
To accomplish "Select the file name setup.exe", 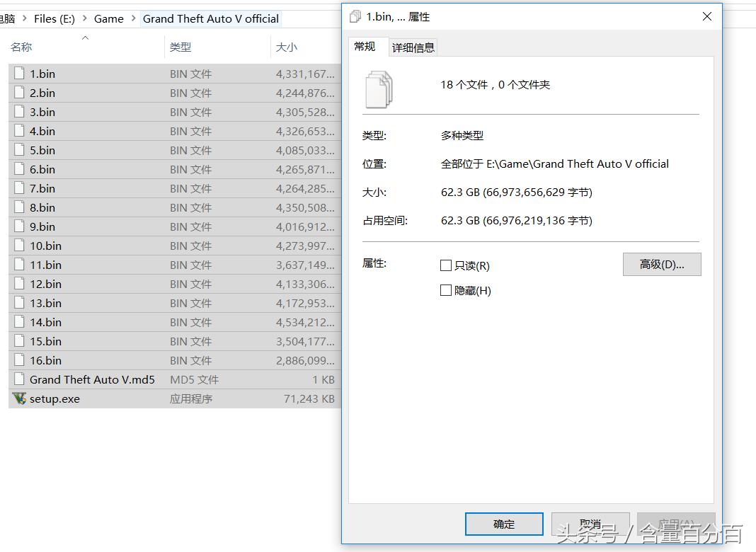I will tap(55, 399).
